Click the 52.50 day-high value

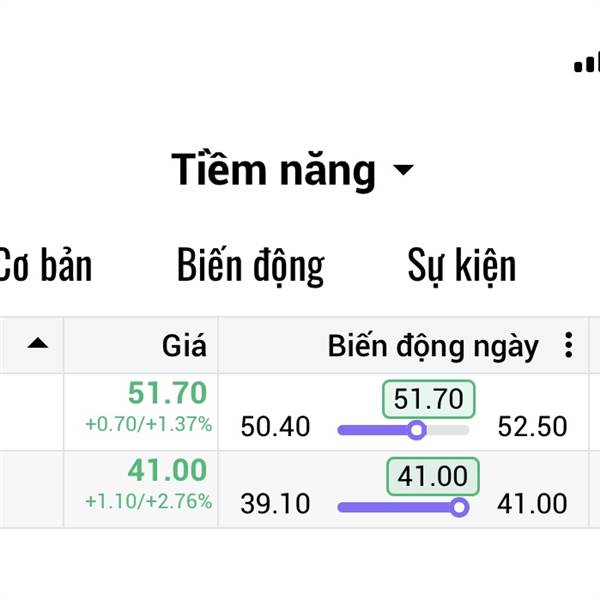(x=532, y=427)
